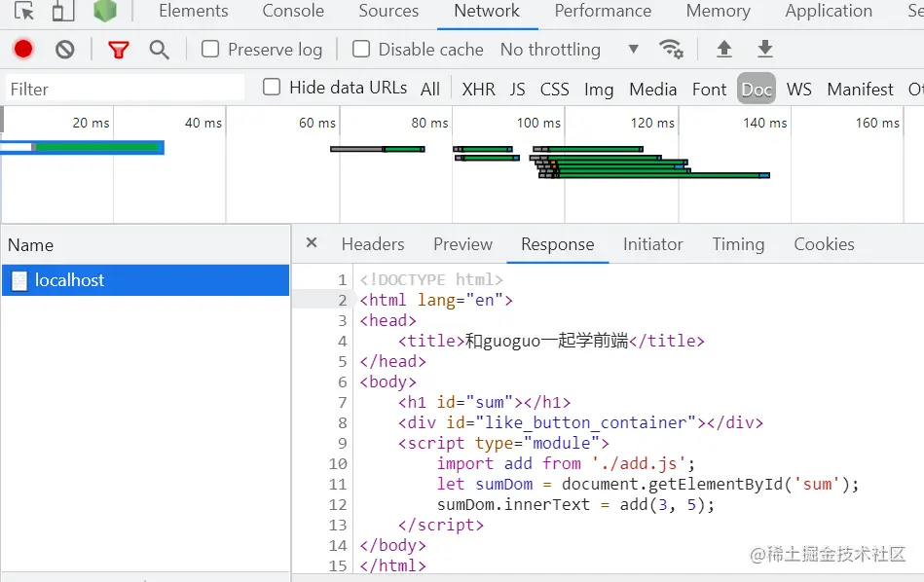Toggle the device toolbar icon

click(63, 11)
